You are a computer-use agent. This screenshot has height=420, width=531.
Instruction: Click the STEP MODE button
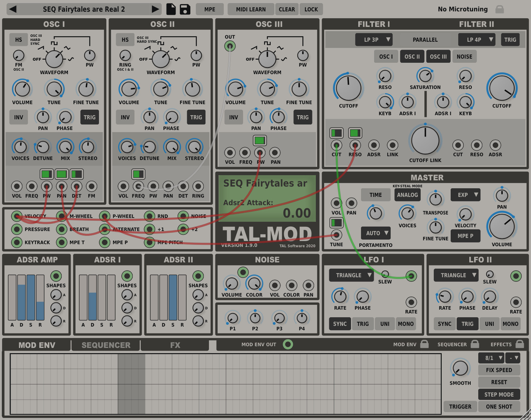(x=499, y=394)
